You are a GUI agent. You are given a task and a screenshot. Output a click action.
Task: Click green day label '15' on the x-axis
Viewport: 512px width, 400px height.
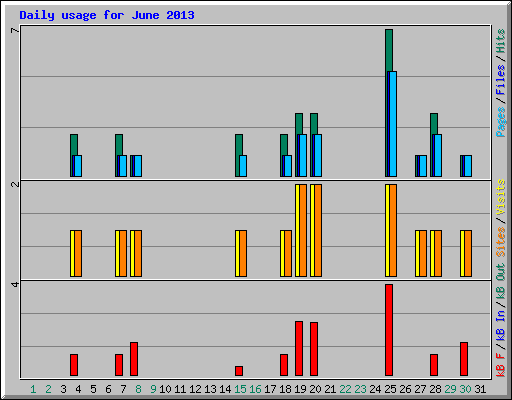(240, 389)
